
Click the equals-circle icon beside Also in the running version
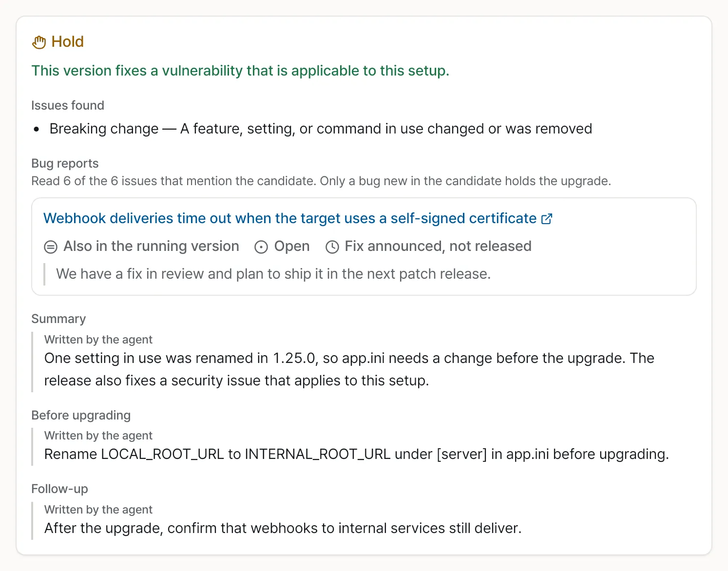[51, 247]
